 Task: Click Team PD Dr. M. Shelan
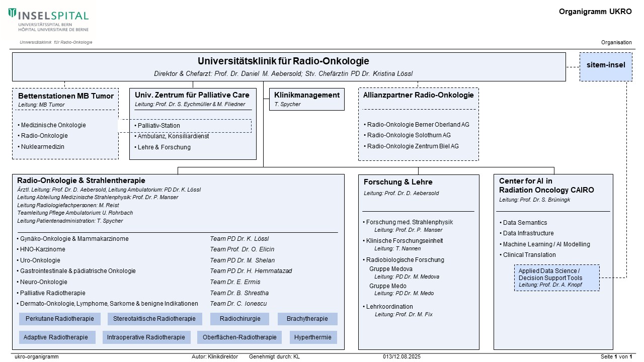click(x=243, y=260)
